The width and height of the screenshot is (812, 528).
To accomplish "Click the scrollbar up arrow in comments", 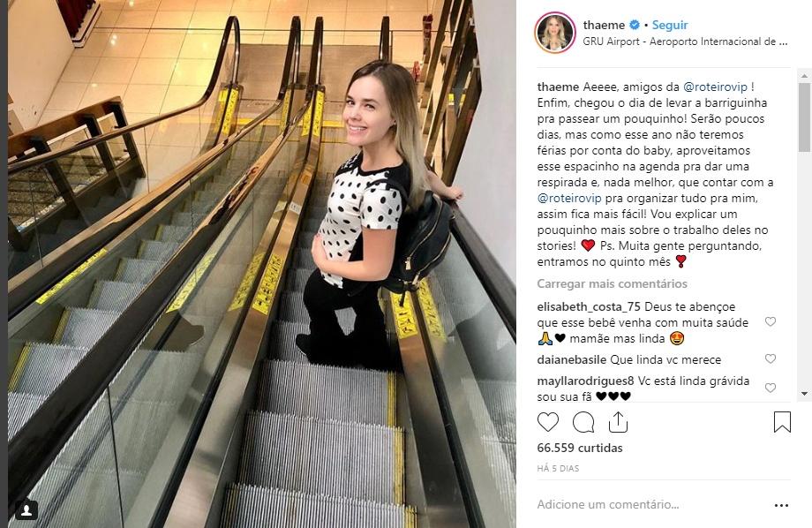I will tap(804, 76).
